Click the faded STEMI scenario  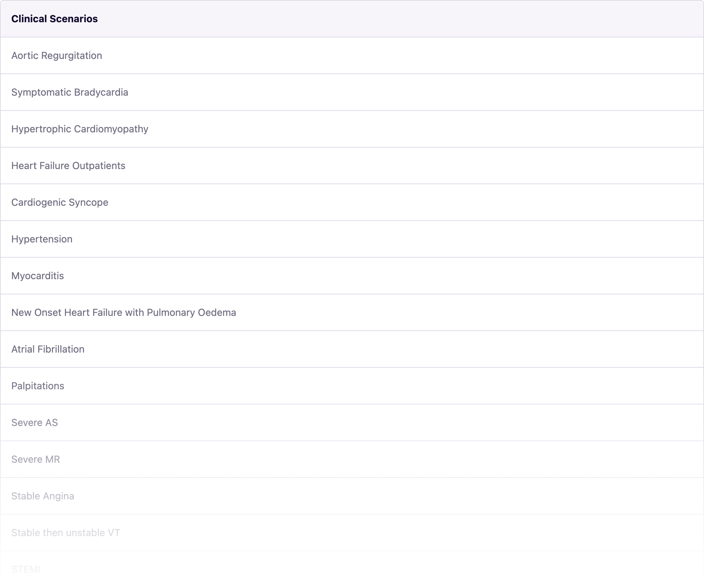click(26, 569)
